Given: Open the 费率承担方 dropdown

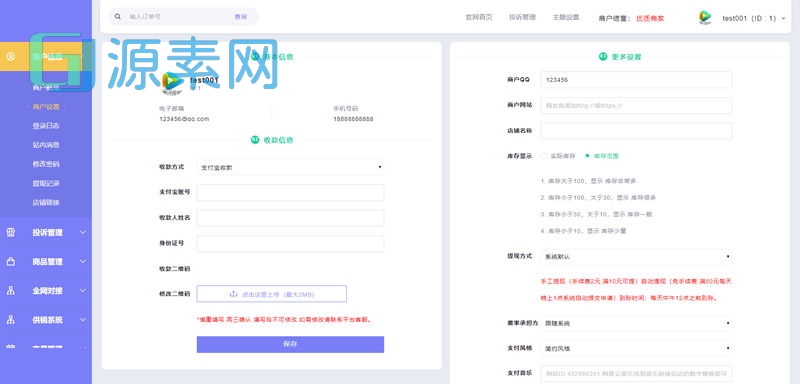Looking at the screenshot, I should 636,323.
